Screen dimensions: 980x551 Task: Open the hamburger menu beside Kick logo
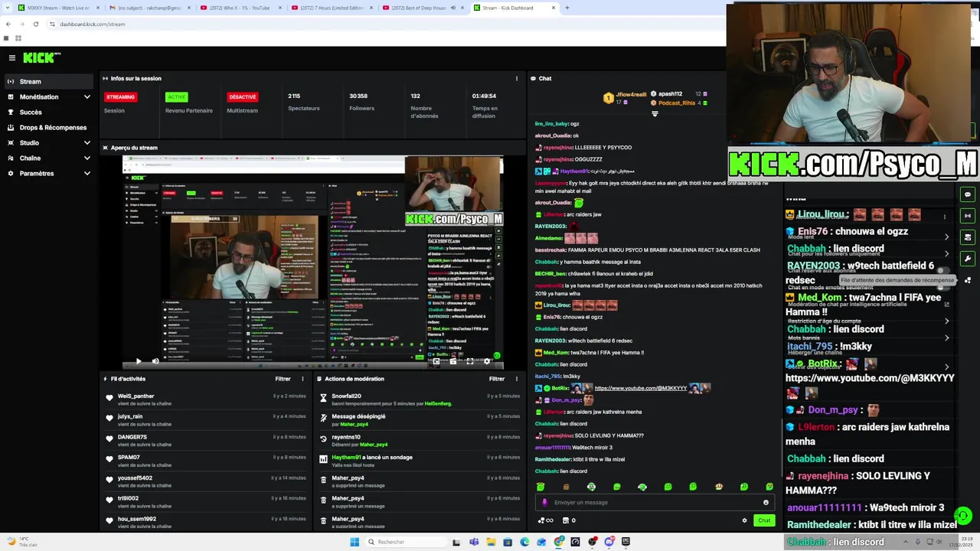pos(11,57)
